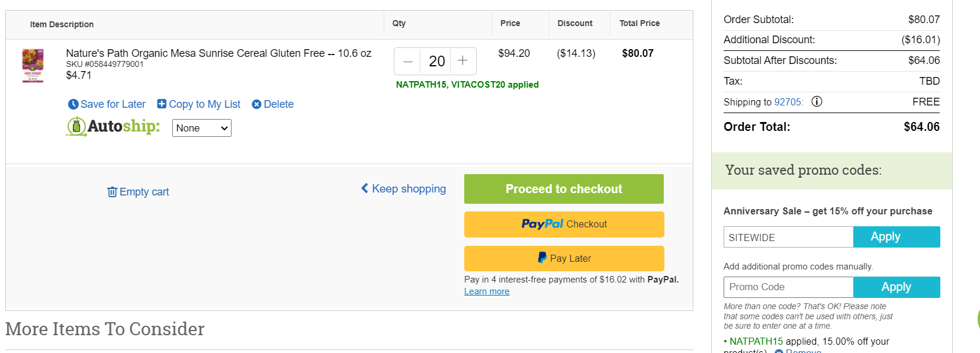Click the quantity field showing 20
The height and width of the screenshot is (353, 980).
pyautogui.click(x=436, y=61)
